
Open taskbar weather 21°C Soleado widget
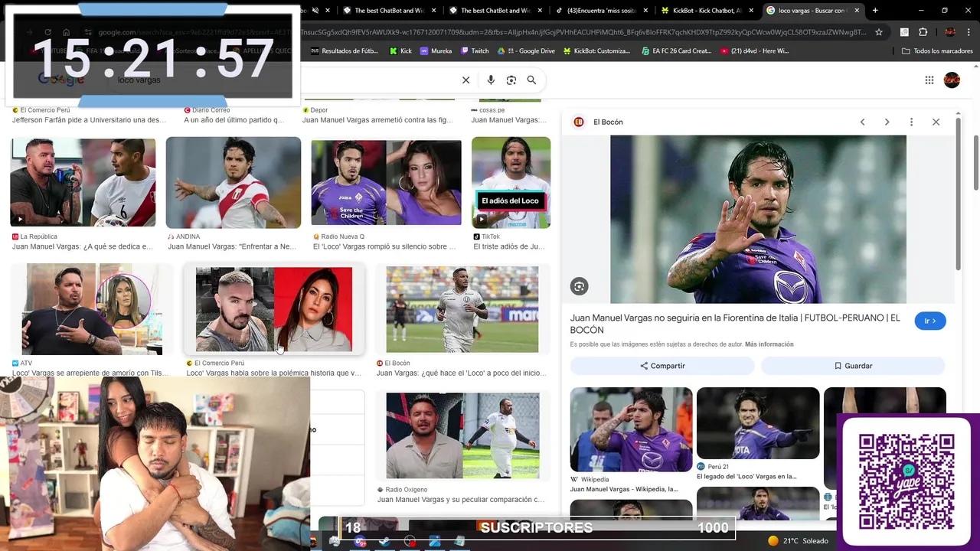pyautogui.click(x=799, y=541)
